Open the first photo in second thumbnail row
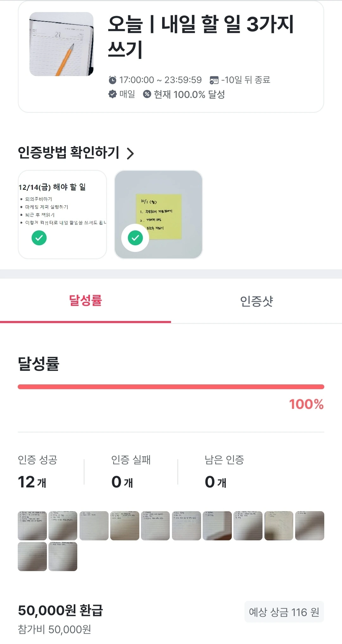 pos(32,556)
